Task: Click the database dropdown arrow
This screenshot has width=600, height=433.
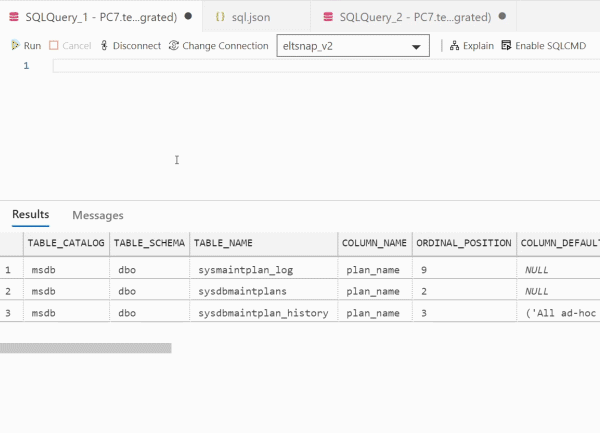Action: tap(416, 47)
